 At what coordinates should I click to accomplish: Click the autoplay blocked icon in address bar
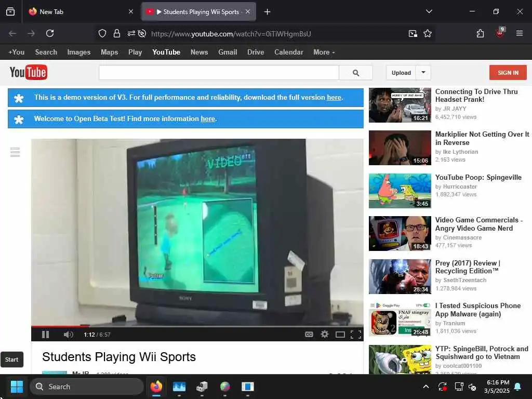coord(142,33)
